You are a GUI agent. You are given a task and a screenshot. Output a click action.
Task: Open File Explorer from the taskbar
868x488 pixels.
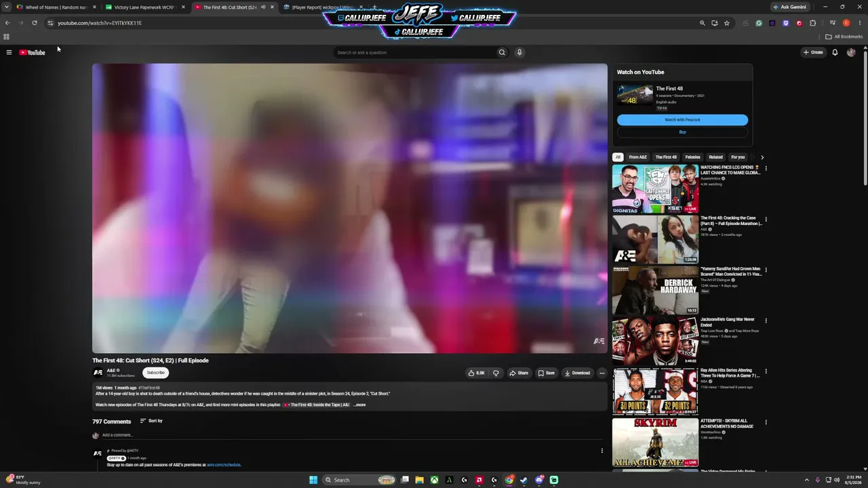coord(419,480)
